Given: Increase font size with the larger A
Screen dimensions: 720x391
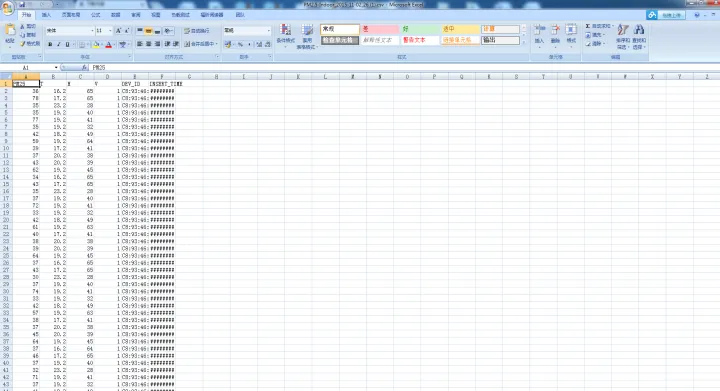Looking at the screenshot, I should point(118,31).
